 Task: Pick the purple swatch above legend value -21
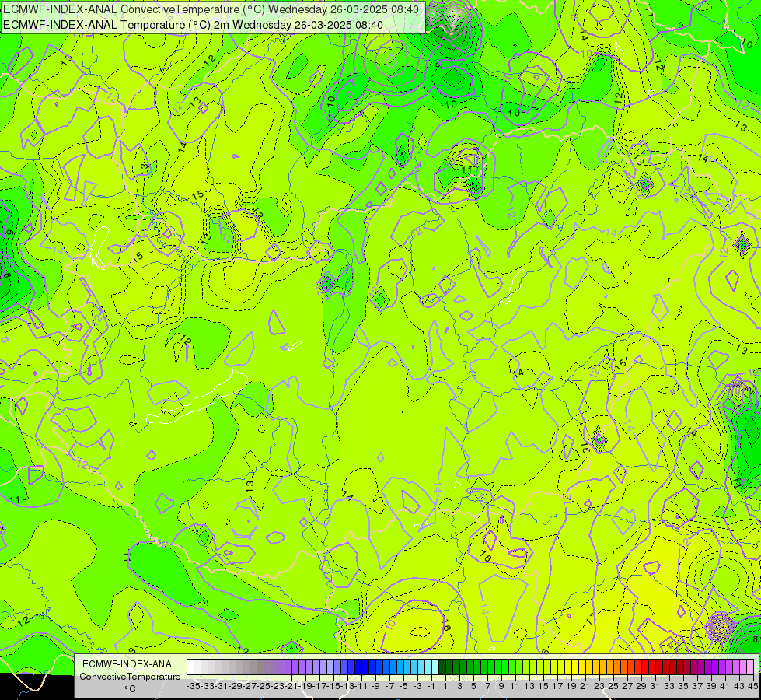click(x=288, y=667)
